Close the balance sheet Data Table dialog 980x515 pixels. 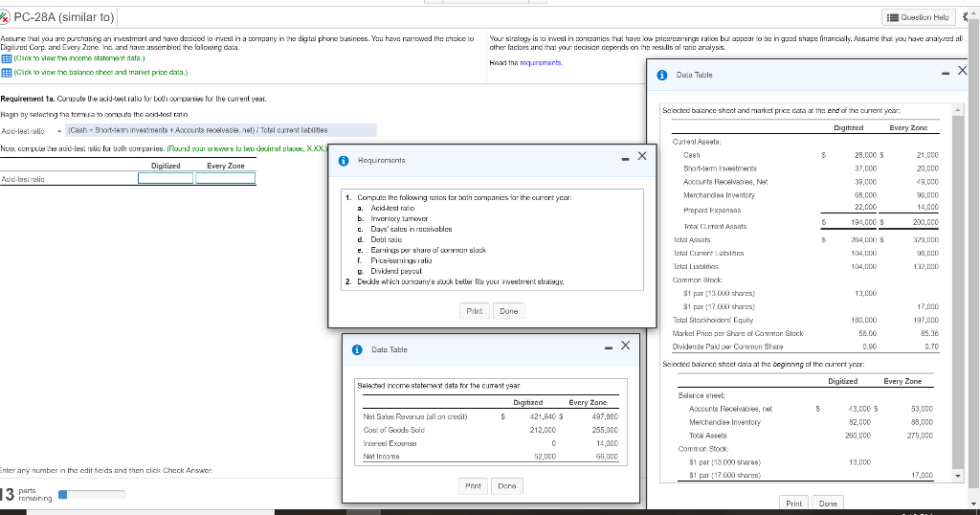[963, 71]
